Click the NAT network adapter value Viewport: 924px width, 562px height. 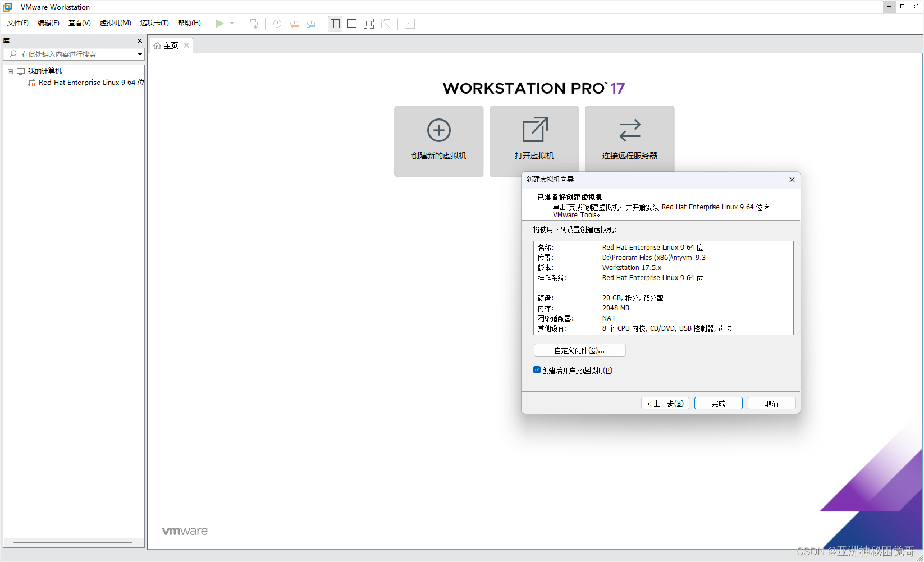pyautogui.click(x=609, y=318)
